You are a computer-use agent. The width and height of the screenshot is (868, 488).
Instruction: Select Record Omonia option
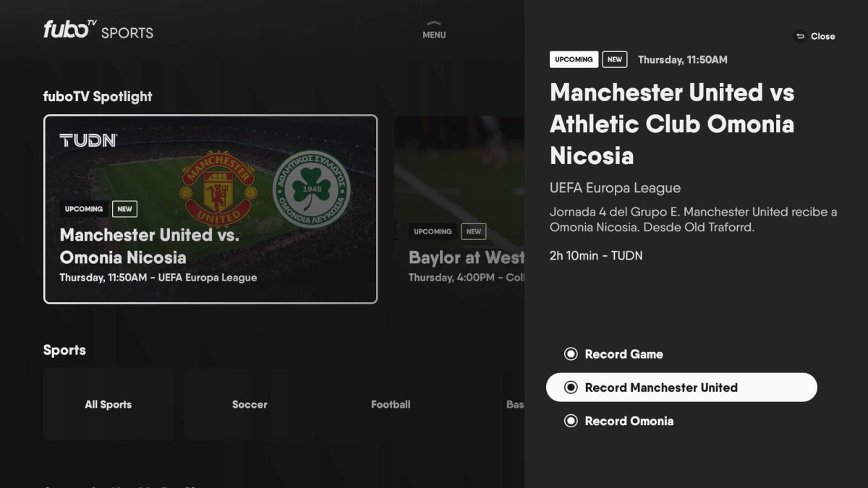[x=618, y=421]
